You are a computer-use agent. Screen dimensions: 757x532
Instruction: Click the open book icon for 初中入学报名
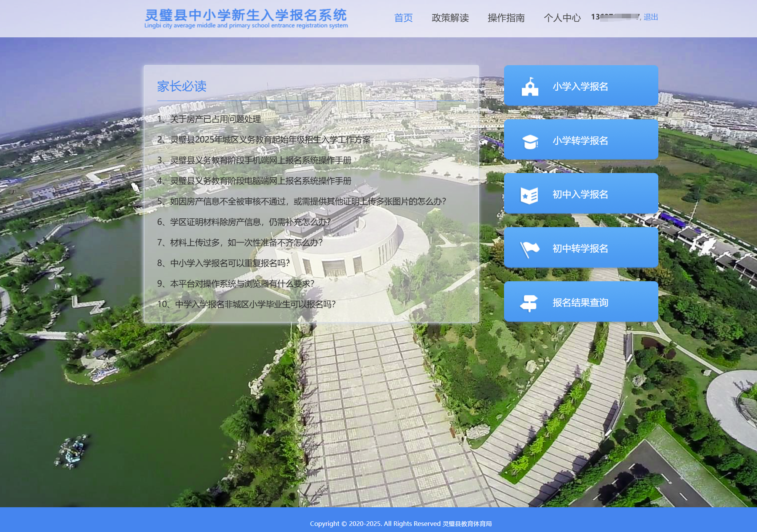[529, 195]
